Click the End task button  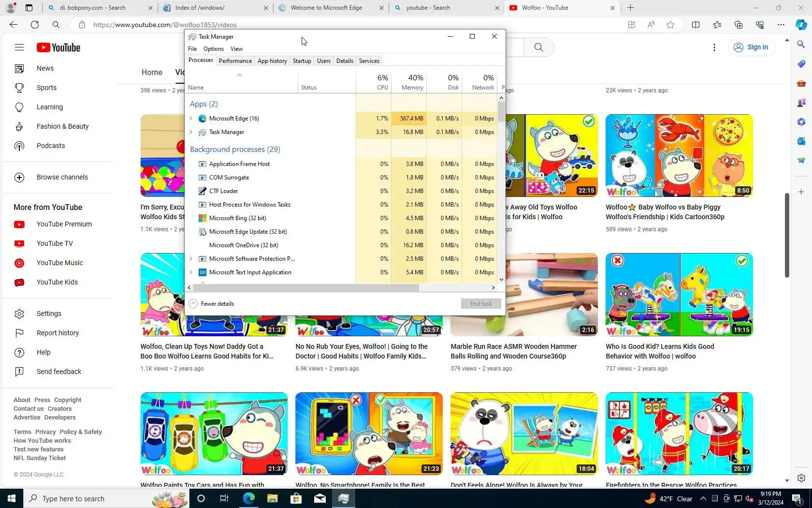pyautogui.click(x=481, y=304)
